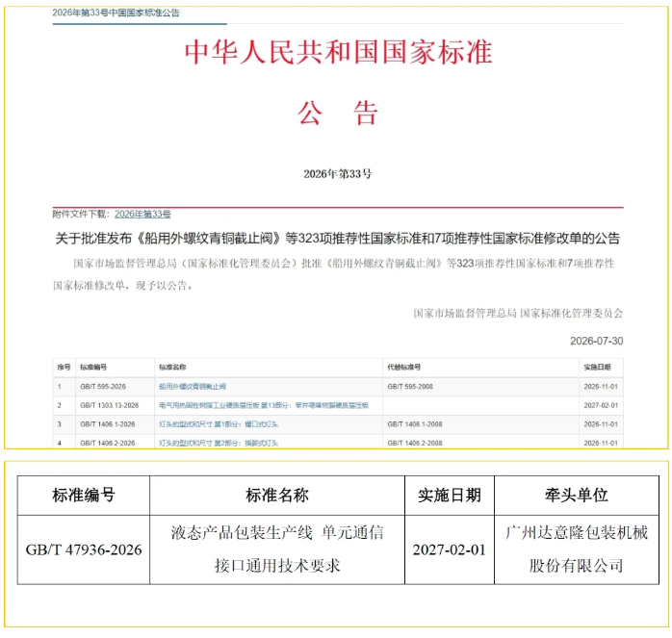Click the large 标准名称 header in lower table

point(277,496)
